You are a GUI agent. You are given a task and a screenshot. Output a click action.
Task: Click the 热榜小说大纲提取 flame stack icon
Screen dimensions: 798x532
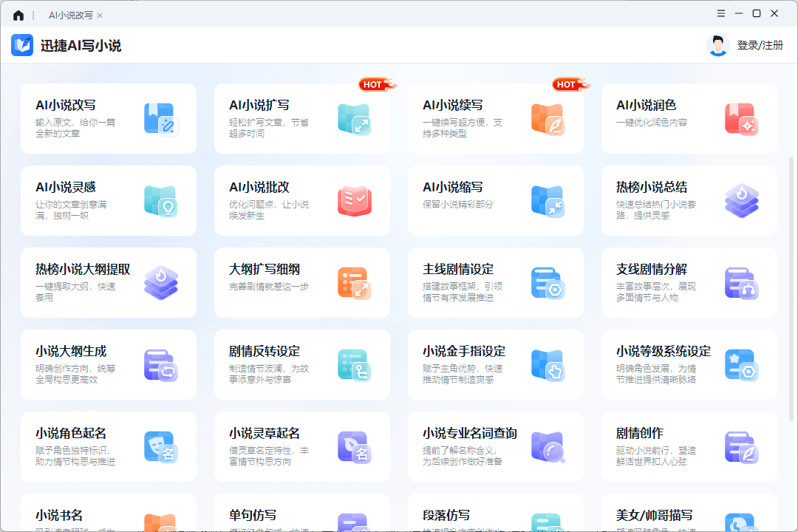pyautogui.click(x=161, y=283)
